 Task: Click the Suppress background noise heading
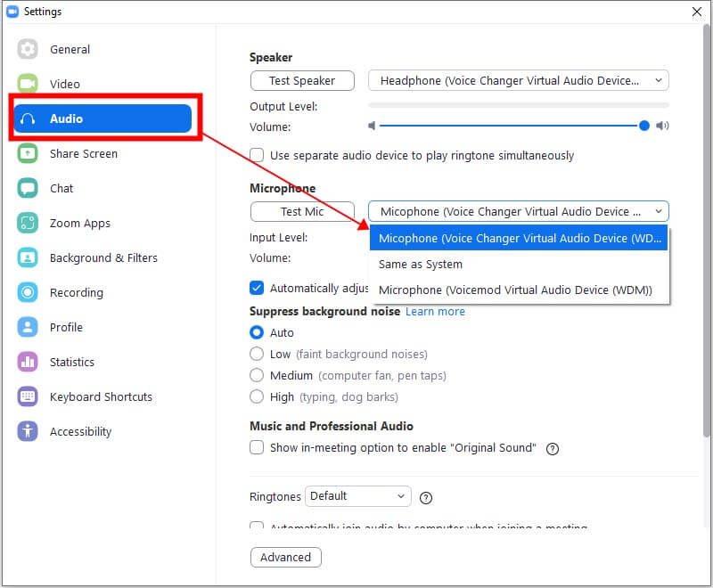click(x=324, y=311)
